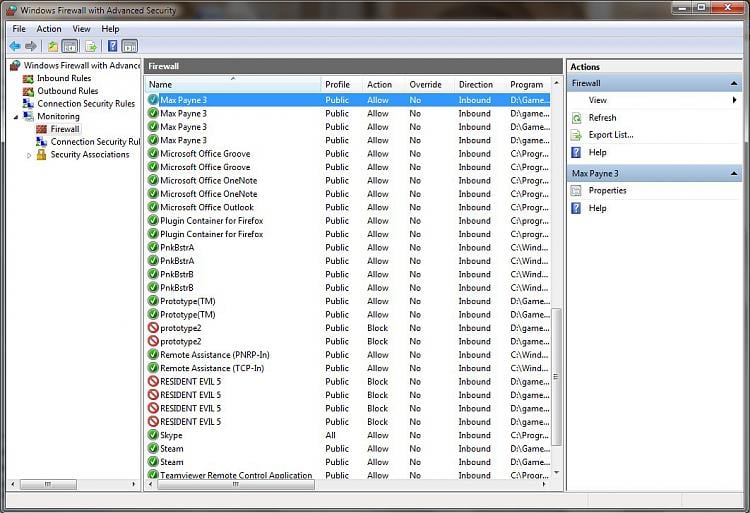750x513 pixels.
Task: Select Security Associations in the tree
Action: click(x=90, y=154)
